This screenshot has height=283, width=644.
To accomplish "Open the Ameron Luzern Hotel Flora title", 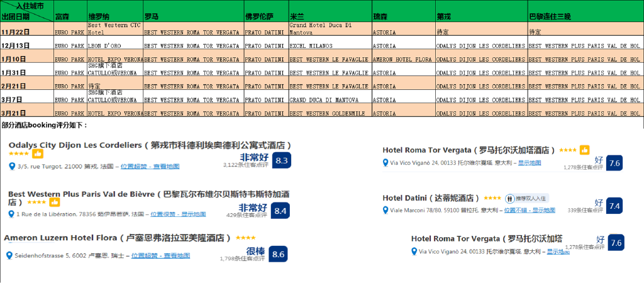I will [x=118, y=238].
